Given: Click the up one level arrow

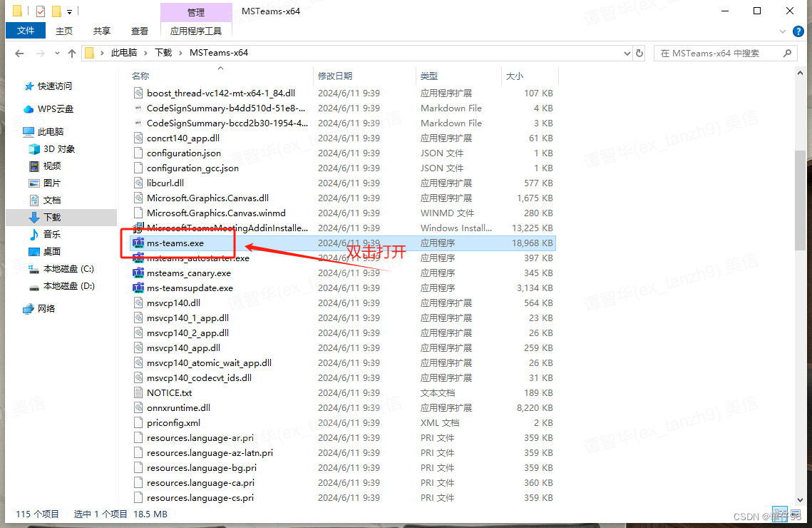Looking at the screenshot, I should click(72, 53).
